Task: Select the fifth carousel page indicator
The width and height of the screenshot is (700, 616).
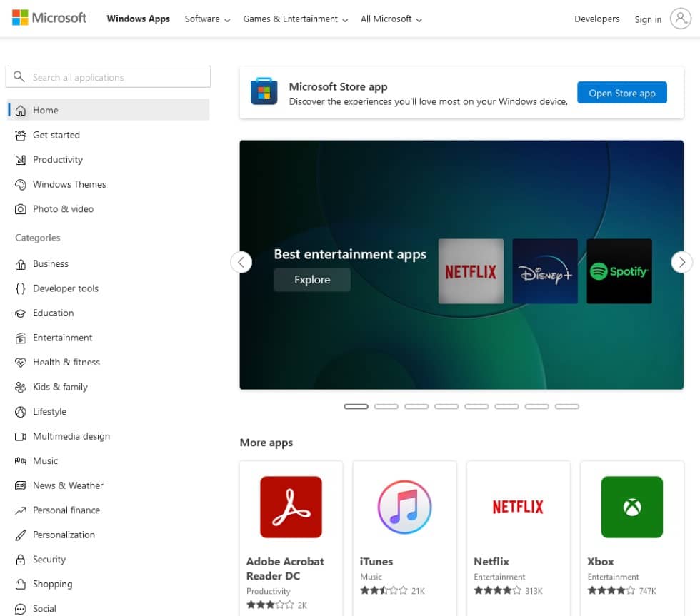Action: [476, 406]
